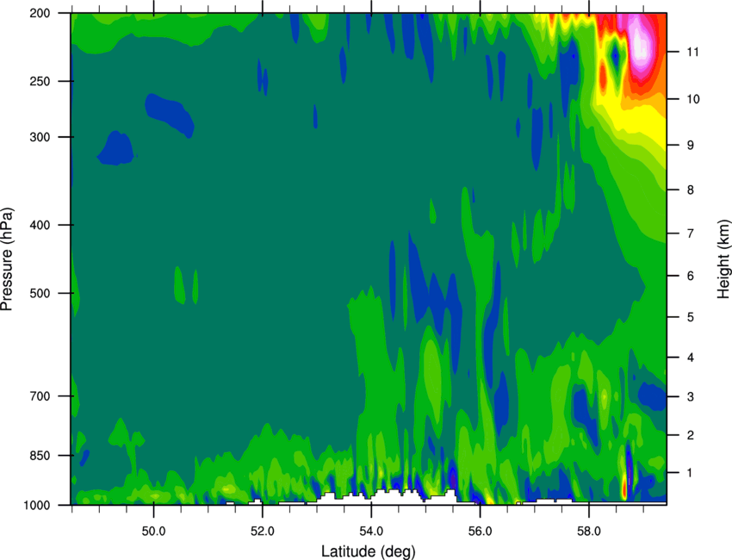Click the 56.0 latitude tick label

(x=480, y=531)
